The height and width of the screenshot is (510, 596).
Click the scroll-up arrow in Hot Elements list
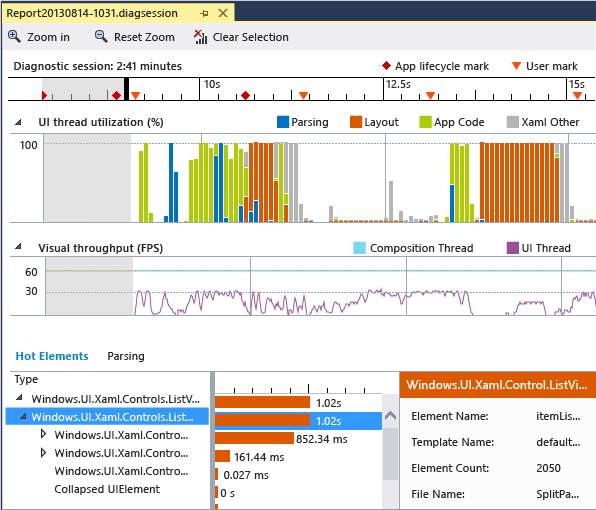tap(390, 416)
